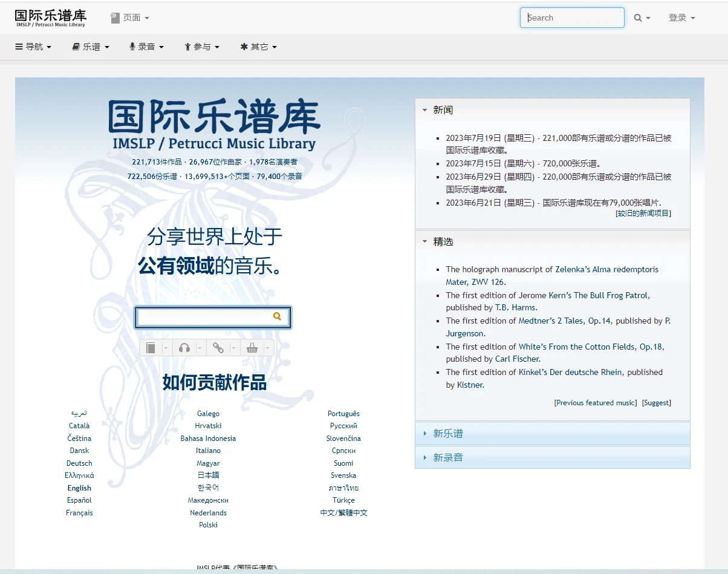Expand the 新乐谱 panel
728x574 pixels.
(552, 434)
